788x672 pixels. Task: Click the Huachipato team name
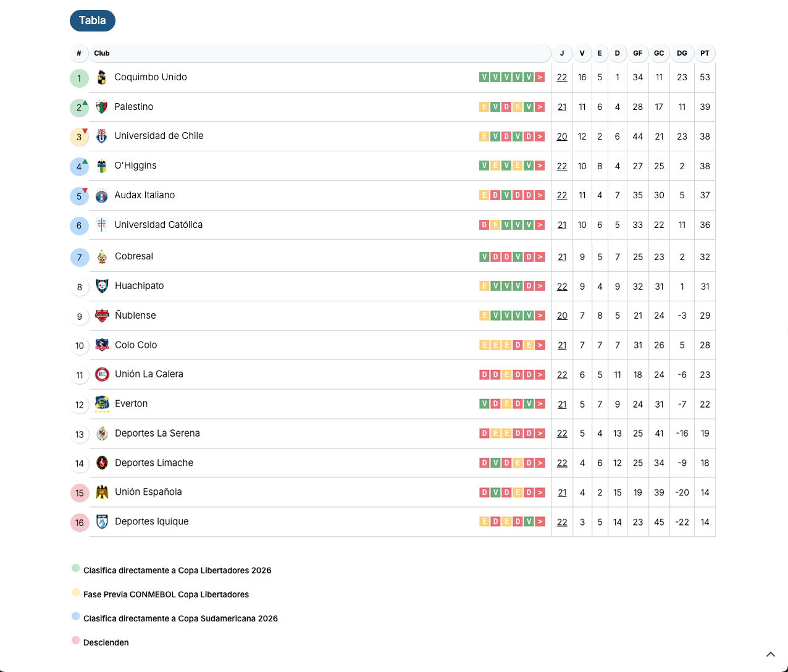pos(140,286)
